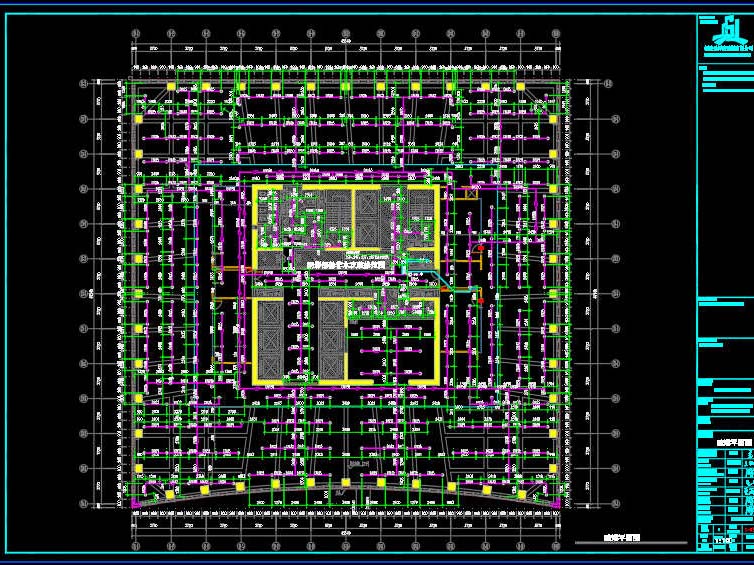The width and height of the screenshot is (754, 565).
Task: Select the overall vertical dimension text at left
Action: (x=92, y=293)
